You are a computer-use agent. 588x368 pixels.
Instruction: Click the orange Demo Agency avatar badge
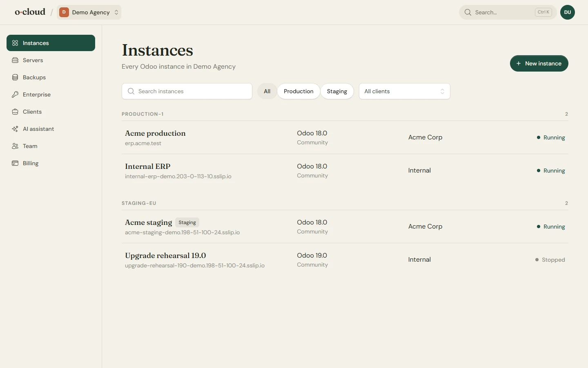pyautogui.click(x=64, y=12)
